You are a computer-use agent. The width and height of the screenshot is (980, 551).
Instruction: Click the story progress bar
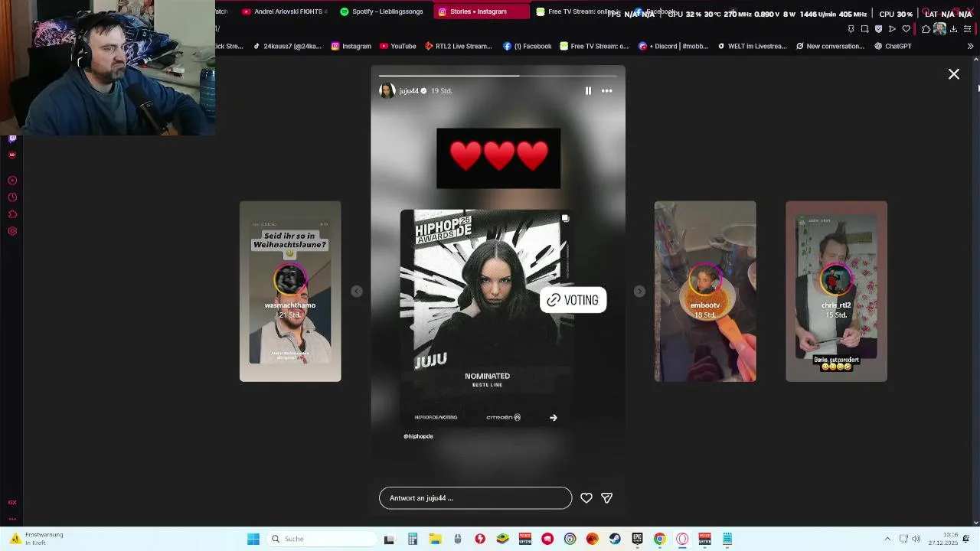498,75
